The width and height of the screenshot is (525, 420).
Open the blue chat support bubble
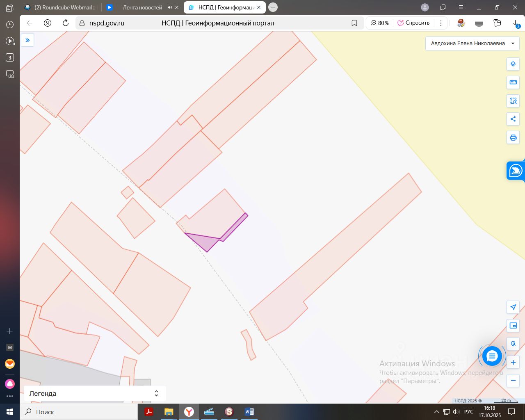tap(492, 356)
